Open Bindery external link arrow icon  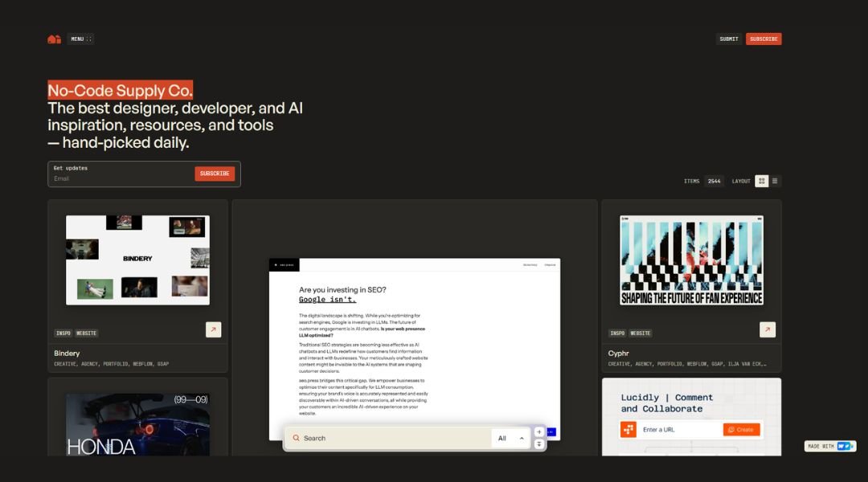click(213, 329)
